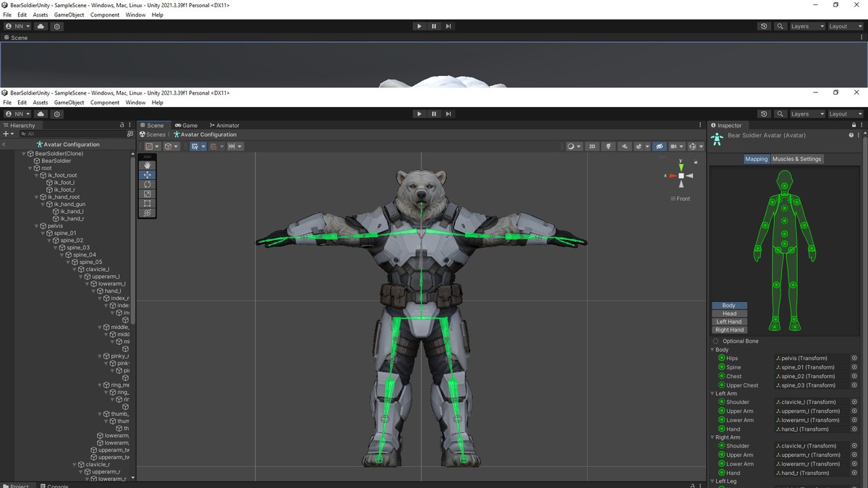Select the Scale tool in Scene overlay
The image size is (868, 488).
point(148,194)
